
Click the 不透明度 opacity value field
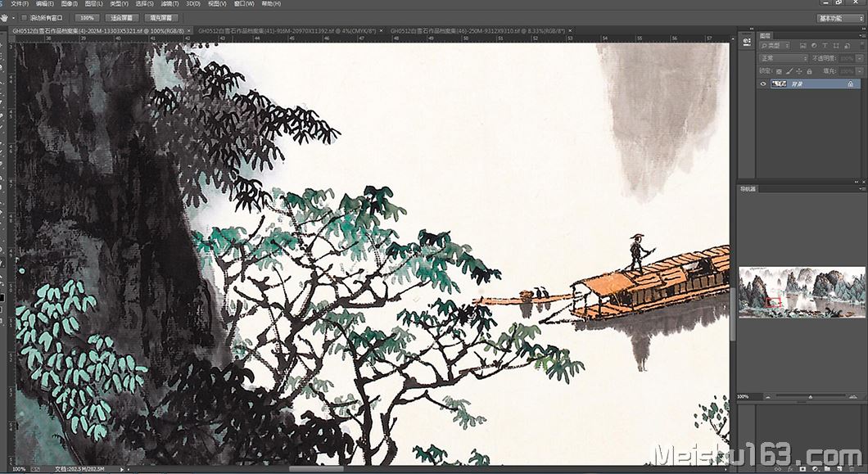click(x=845, y=58)
